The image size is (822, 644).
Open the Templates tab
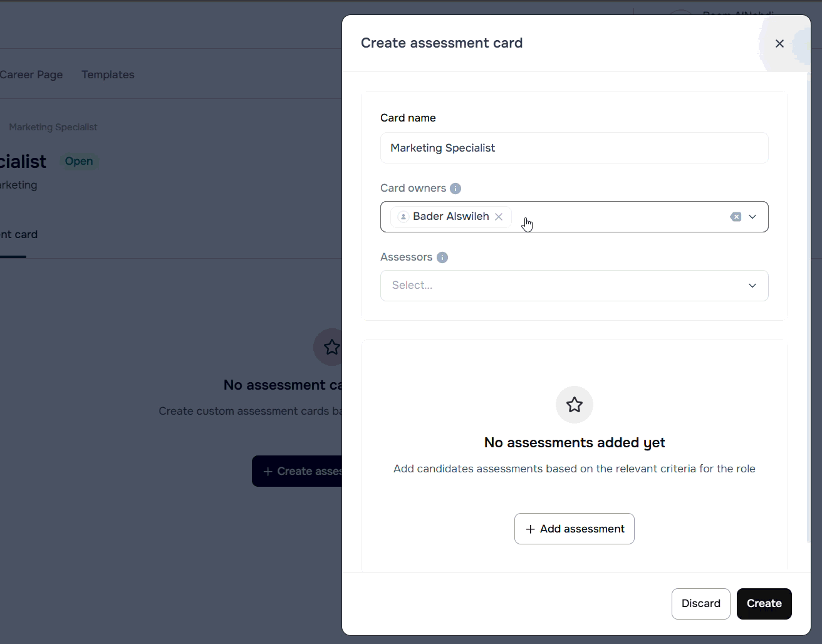pos(108,75)
